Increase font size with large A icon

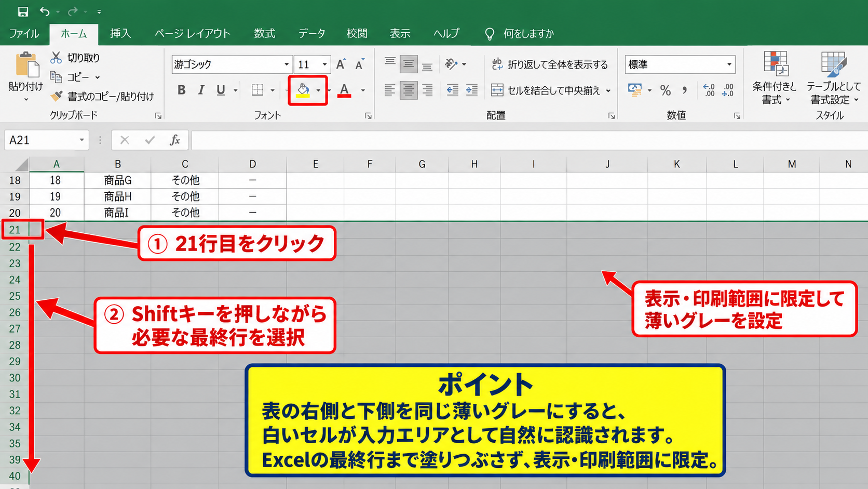click(x=341, y=64)
